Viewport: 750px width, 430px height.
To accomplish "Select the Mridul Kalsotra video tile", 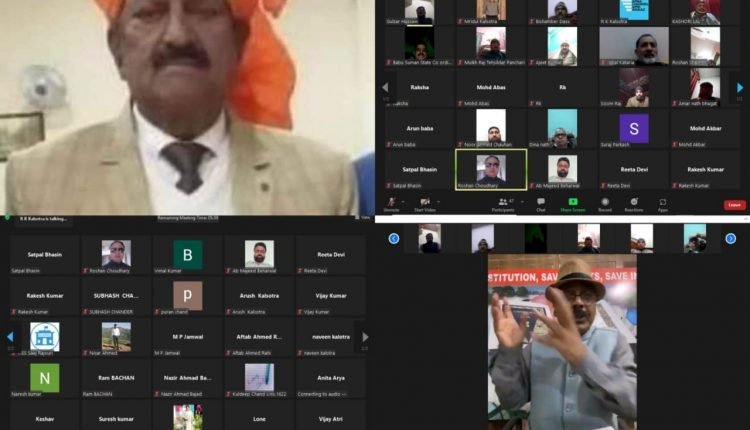I will (491, 12).
